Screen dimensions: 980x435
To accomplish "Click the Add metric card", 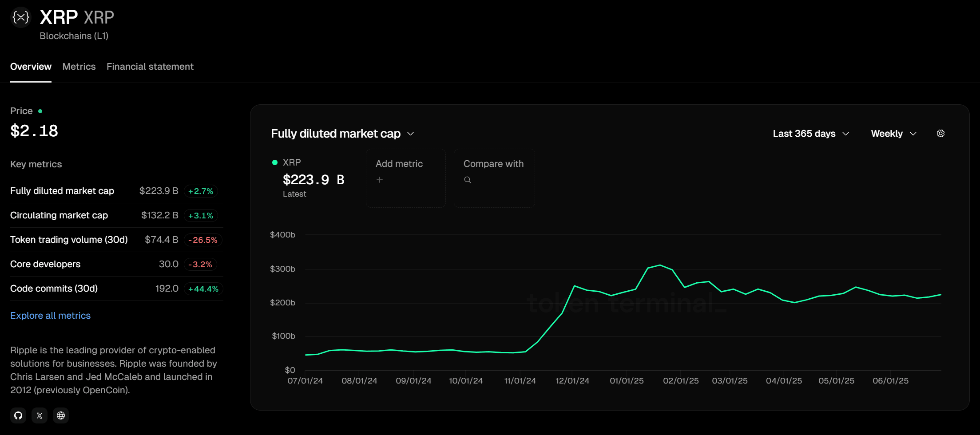I will click(406, 178).
